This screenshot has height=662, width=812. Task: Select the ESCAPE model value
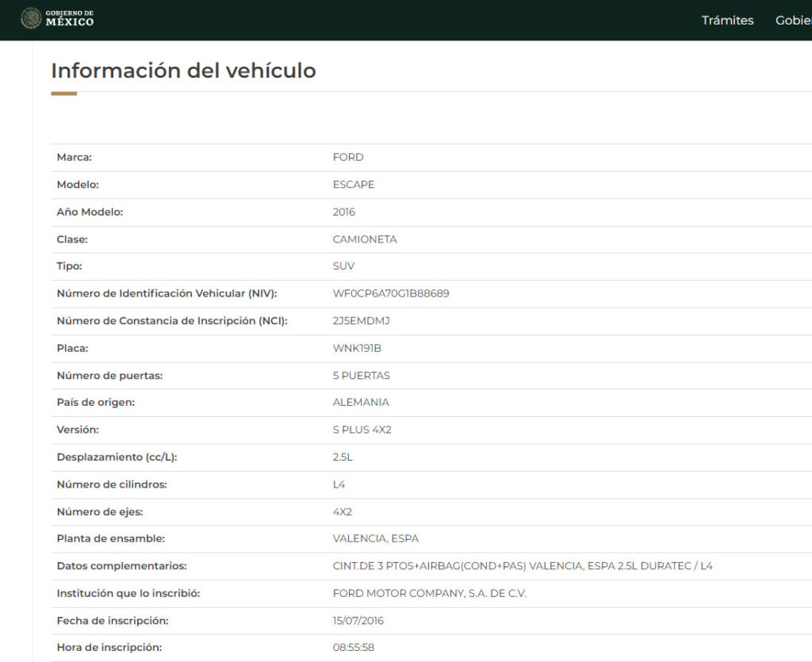point(353,185)
